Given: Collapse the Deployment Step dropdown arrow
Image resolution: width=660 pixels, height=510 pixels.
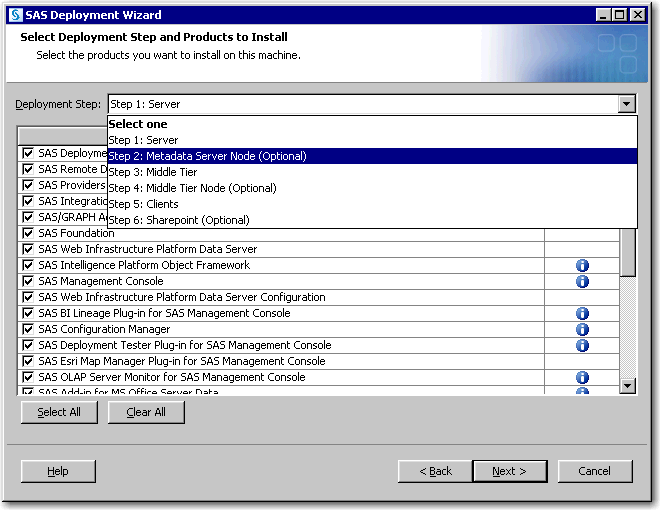Looking at the screenshot, I should pos(626,104).
